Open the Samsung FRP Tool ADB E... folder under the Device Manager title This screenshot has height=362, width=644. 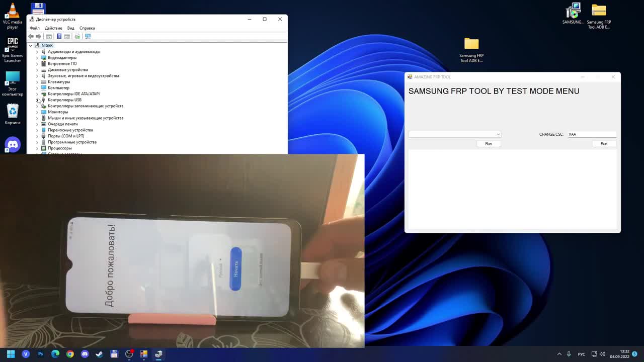(x=471, y=50)
